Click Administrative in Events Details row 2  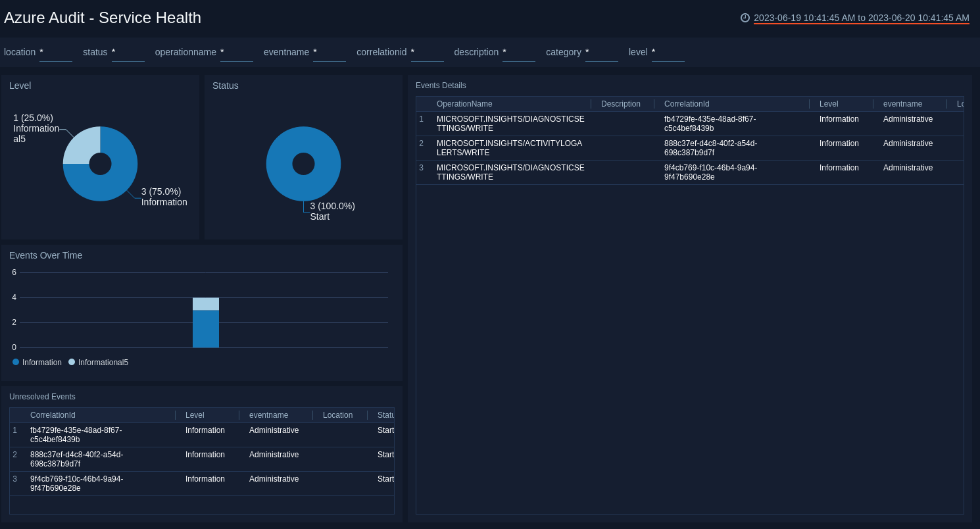tap(908, 143)
